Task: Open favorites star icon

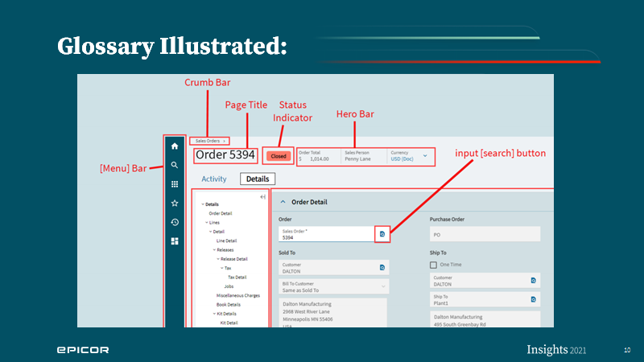Action: [x=175, y=204]
